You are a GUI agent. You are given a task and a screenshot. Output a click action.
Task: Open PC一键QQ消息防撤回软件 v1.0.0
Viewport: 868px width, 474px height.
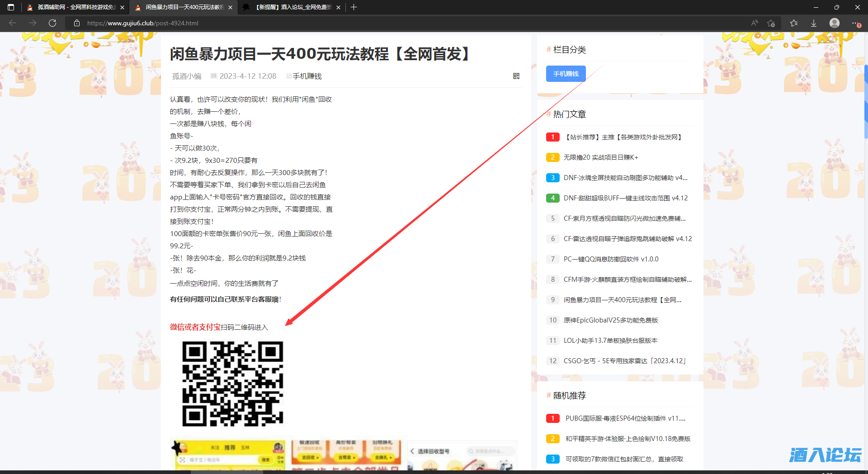click(611, 259)
